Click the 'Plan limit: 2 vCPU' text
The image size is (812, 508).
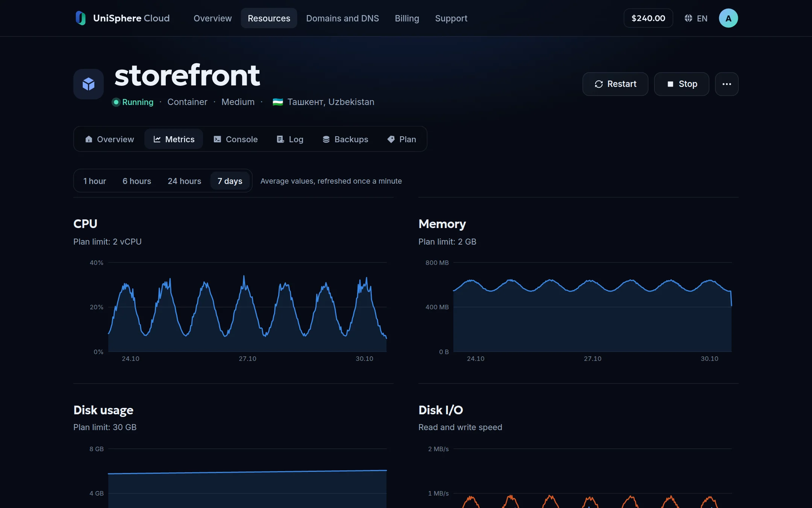click(108, 242)
